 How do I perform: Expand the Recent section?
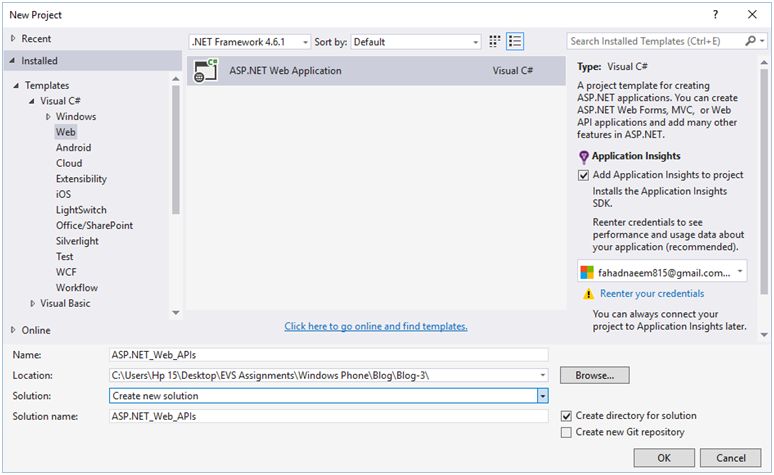point(13,39)
